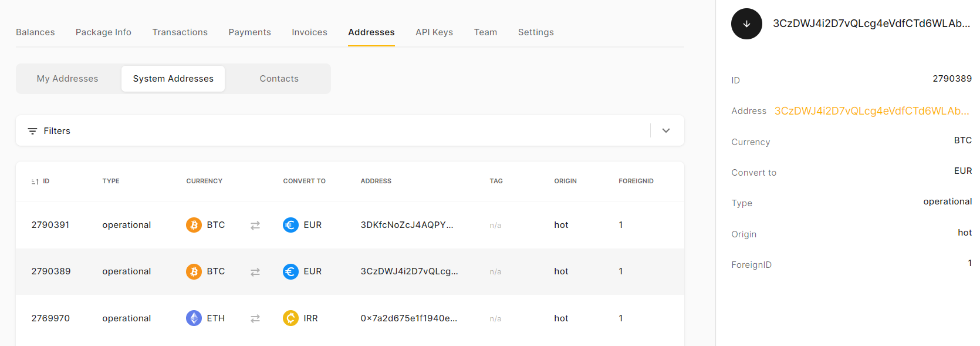This screenshot has width=980, height=346.
Task: Click the TYPE column header
Action: click(x=111, y=181)
